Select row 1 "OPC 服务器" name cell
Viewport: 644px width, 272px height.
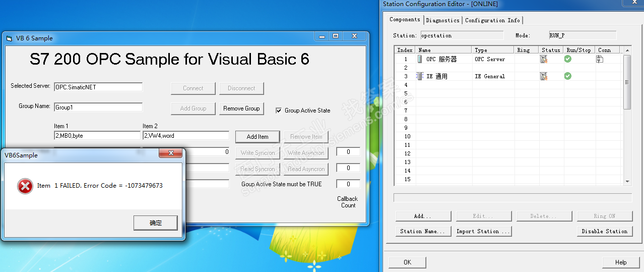point(444,59)
